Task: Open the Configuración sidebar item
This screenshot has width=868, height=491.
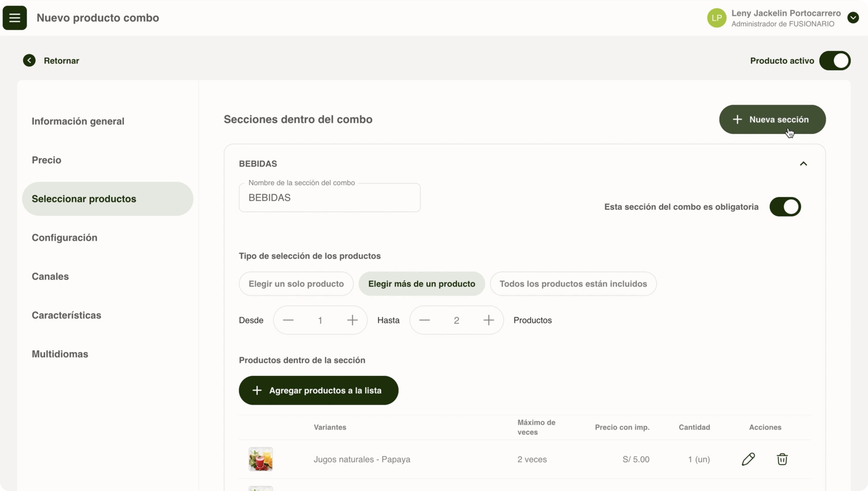Action: point(64,238)
